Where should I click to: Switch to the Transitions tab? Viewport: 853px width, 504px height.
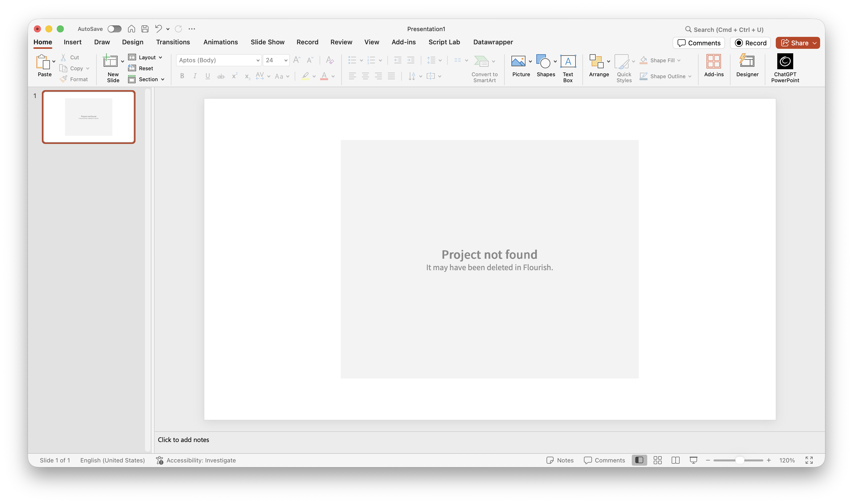(173, 42)
